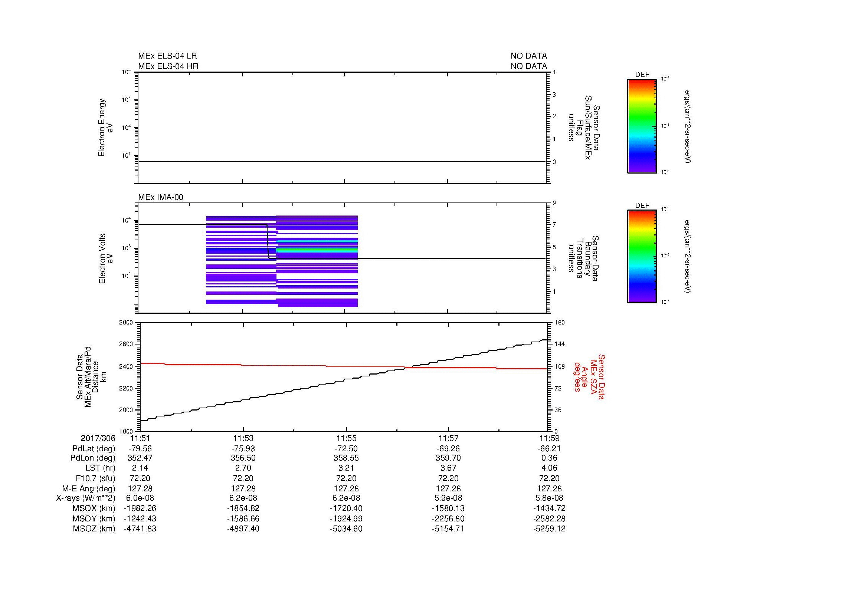Click the LST value '3.21'
This screenshot has height=613, width=868.
pos(346,468)
